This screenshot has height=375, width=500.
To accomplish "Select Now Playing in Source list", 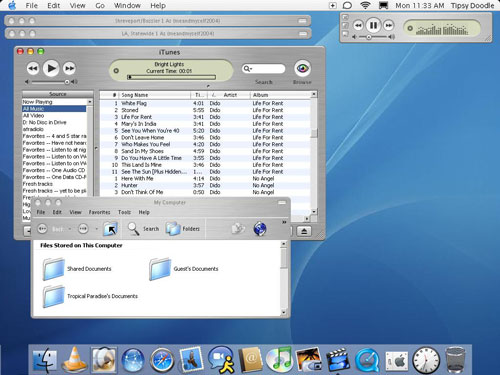I will click(54, 102).
